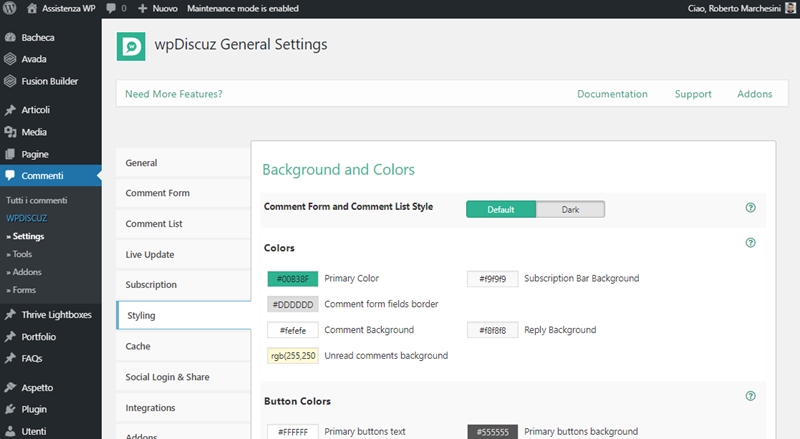Viewport: 800px width, 439px height.
Task: Click the Reply Background #f8f8f8 swatch
Action: [x=492, y=330]
